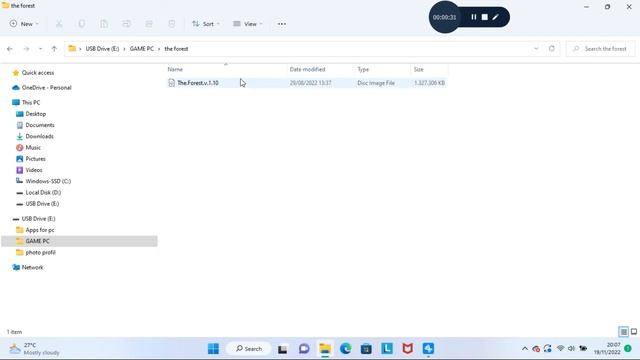Click the taskbar Search box
Viewport: 640px width, 360px height.
click(x=249, y=349)
